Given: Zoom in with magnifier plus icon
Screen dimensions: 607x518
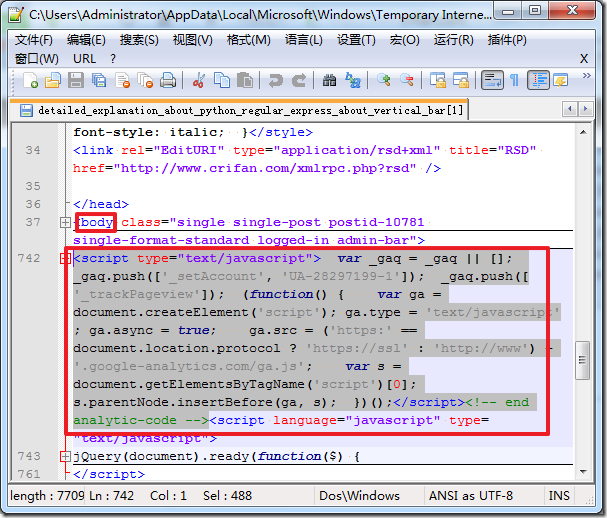Looking at the screenshot, I should pyautogui.click(x=384, y=81).
